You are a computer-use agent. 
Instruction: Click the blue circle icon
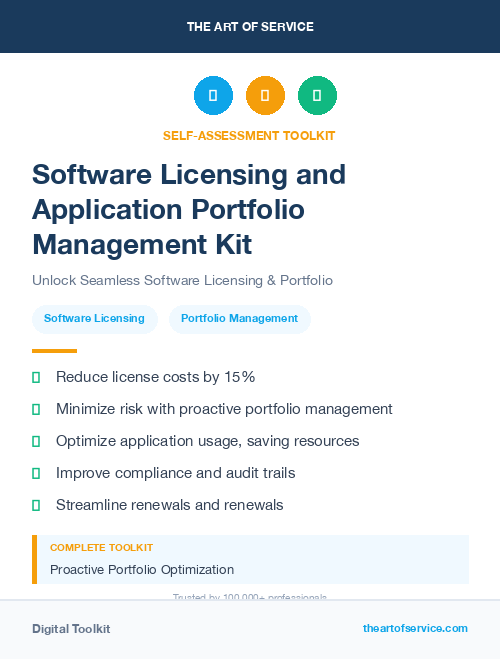click(x=213, y=95)
